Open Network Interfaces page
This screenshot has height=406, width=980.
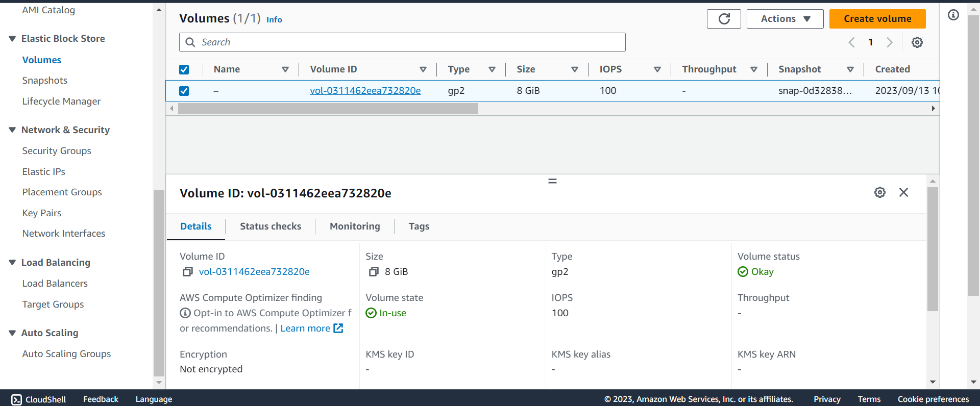[64, 234]
